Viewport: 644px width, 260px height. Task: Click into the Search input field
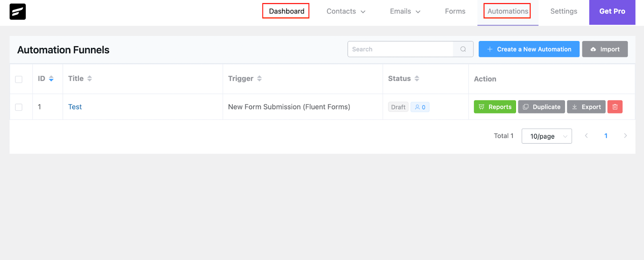tap(400, 49)
